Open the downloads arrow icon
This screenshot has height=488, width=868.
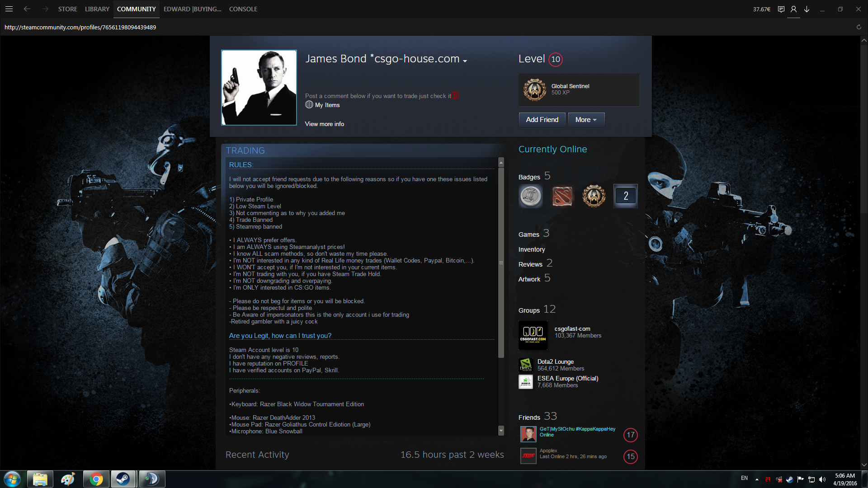point(807,9)
